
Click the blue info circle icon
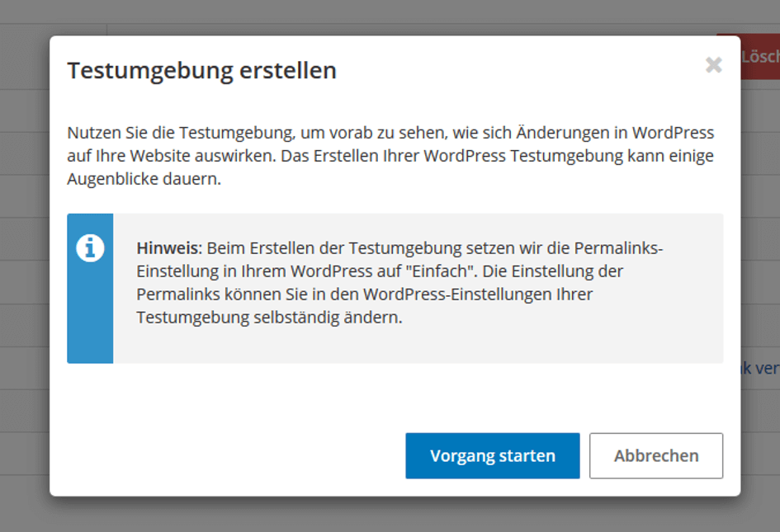(x=90, y=247)
